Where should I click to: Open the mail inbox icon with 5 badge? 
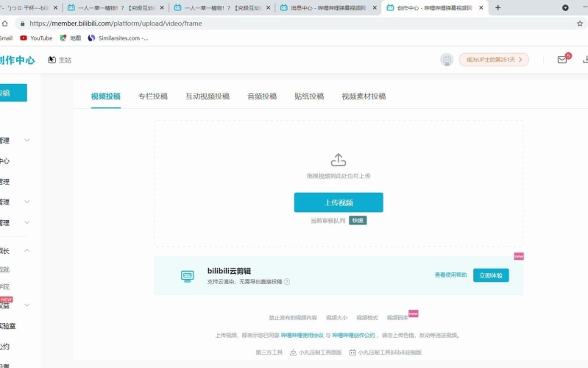(562, 60)
